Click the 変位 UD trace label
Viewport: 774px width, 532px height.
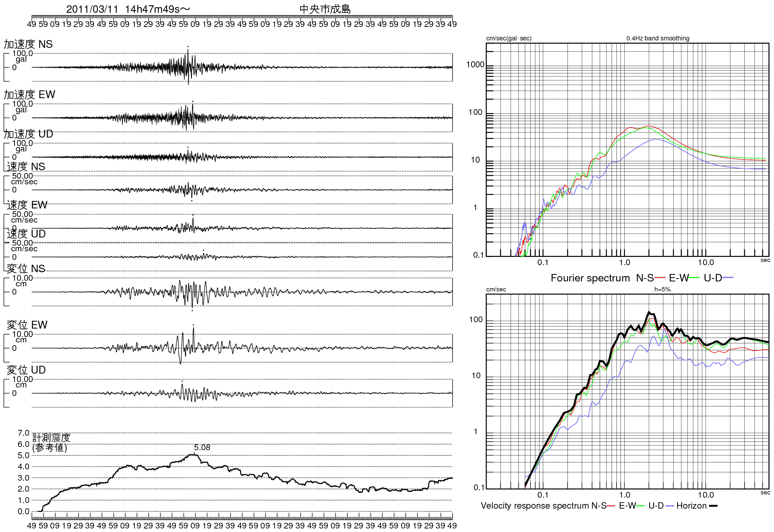(26, 370)
